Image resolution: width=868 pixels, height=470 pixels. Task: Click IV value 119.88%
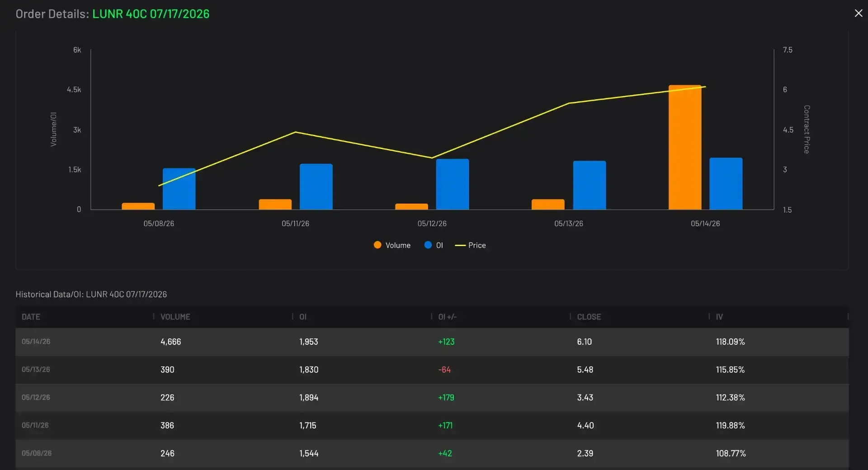coord(730,426)
